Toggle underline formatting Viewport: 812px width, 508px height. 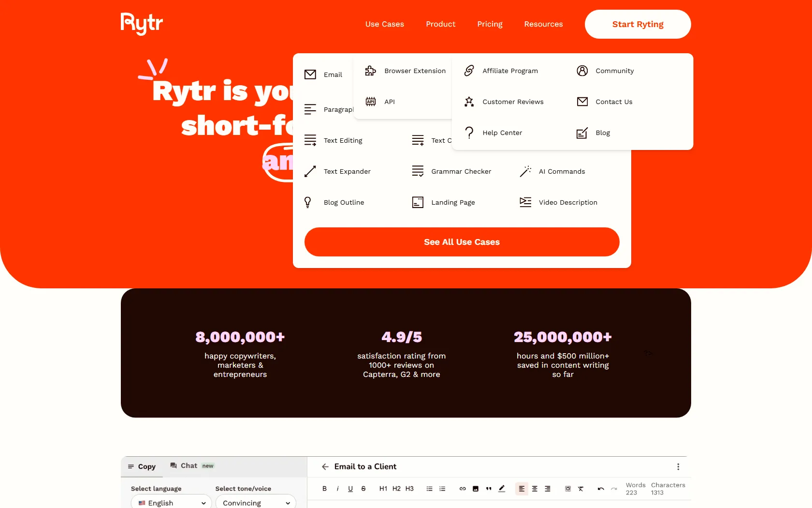350,489
